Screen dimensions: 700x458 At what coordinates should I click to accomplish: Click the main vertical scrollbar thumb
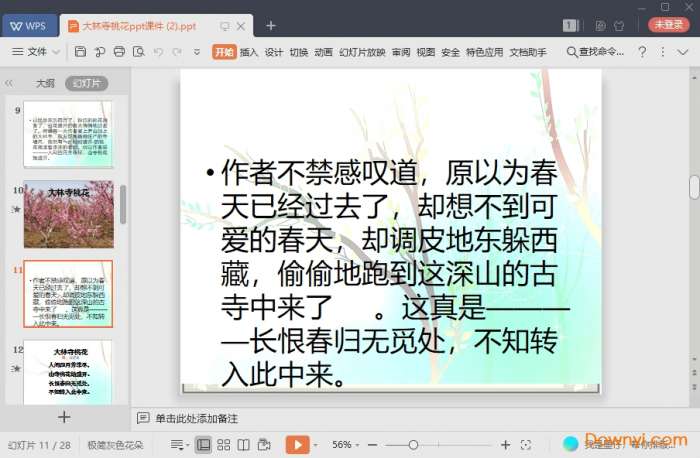coord(694,187)
